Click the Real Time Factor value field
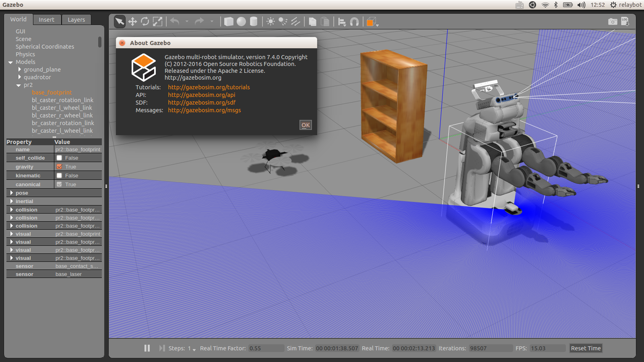 point(266,348)
